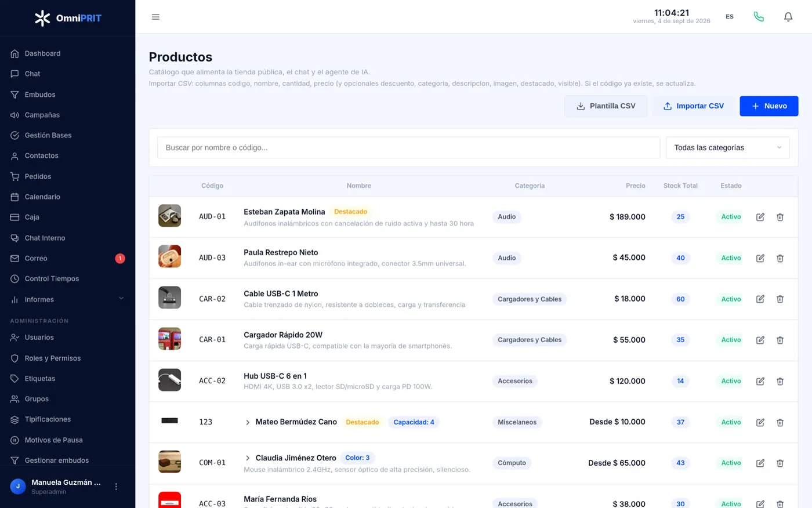Toggle the hamburger sidebar menu icon
812x508 pixels.
(155, 17)
